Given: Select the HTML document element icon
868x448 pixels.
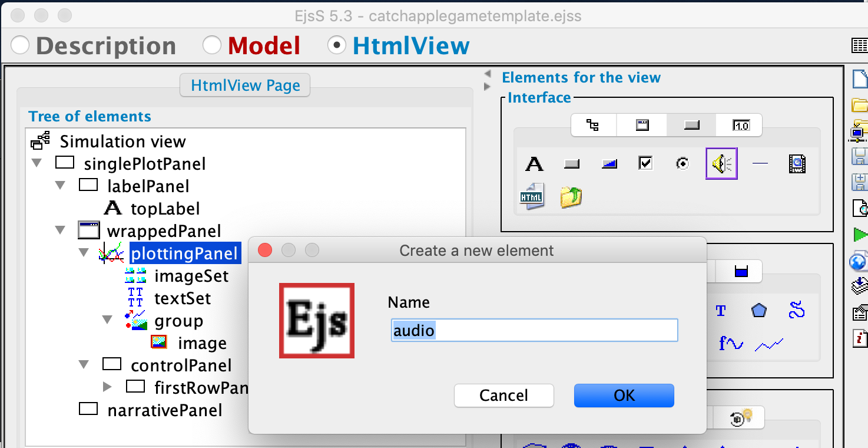Looking at the screenshot, I should point(532,196).
